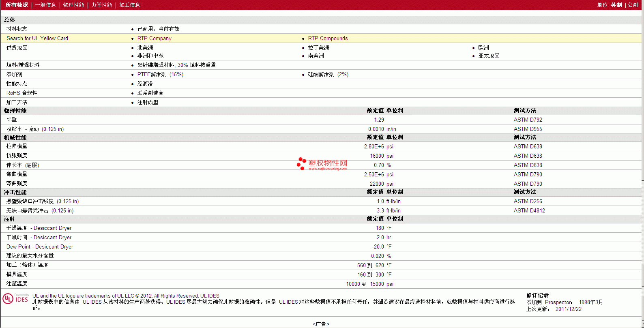
Task: Select 英制 units
Action: (x=616, y=5)
